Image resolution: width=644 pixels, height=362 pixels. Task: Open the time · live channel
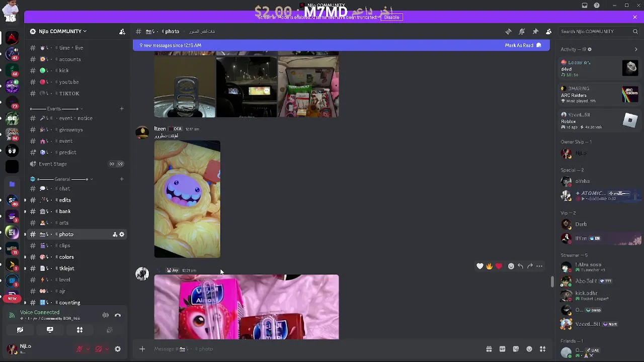(x=76, y=48)
